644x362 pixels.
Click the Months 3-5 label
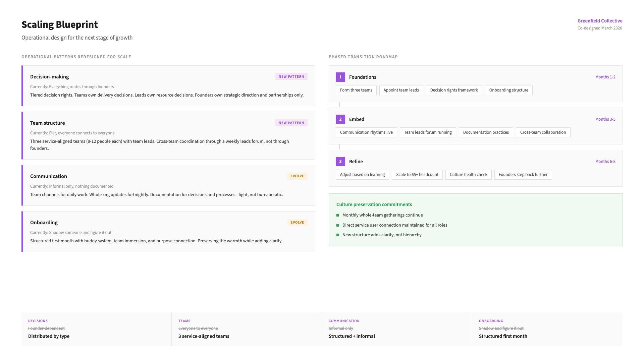(x=605, y=119)
